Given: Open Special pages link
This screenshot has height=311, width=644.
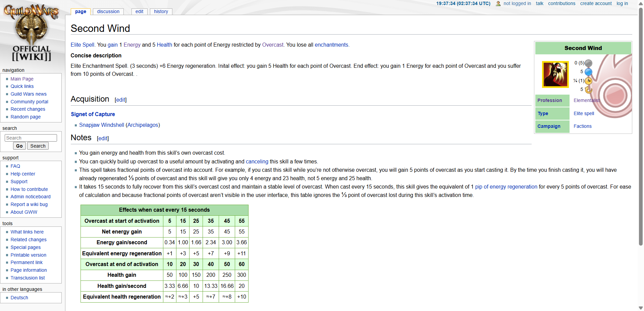Looking at the screenshot, I should (x=25, y=247).
